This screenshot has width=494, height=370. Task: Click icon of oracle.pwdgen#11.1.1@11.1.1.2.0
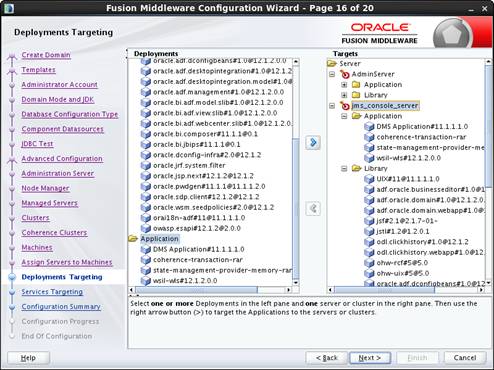pos(146,186)
